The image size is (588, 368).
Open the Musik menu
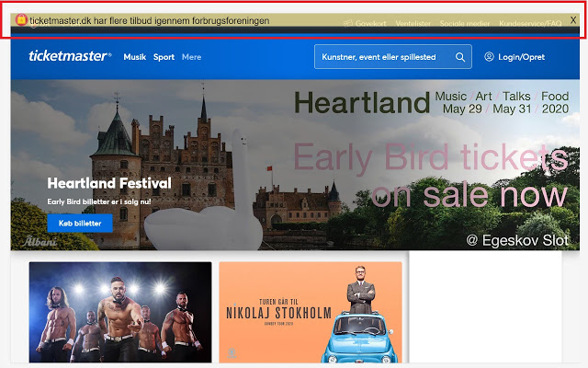135,57
